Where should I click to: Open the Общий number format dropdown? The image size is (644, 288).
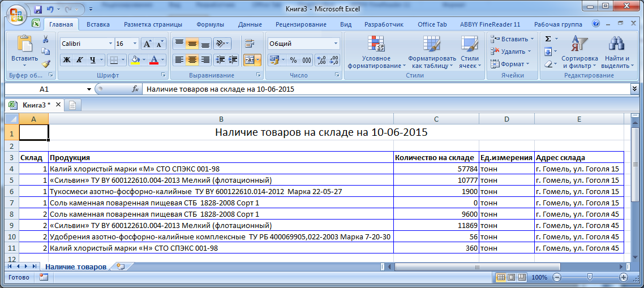tap(336, 44)
